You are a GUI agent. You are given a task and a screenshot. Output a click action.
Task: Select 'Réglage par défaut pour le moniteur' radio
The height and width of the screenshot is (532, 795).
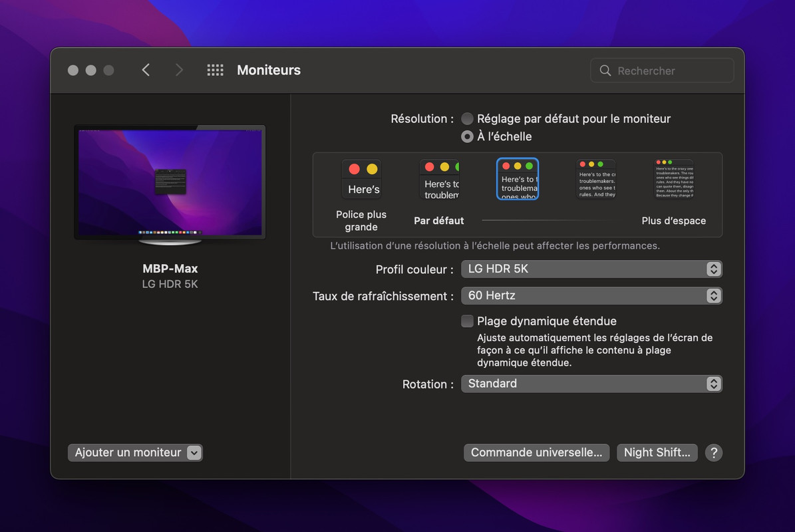point(467,118)
